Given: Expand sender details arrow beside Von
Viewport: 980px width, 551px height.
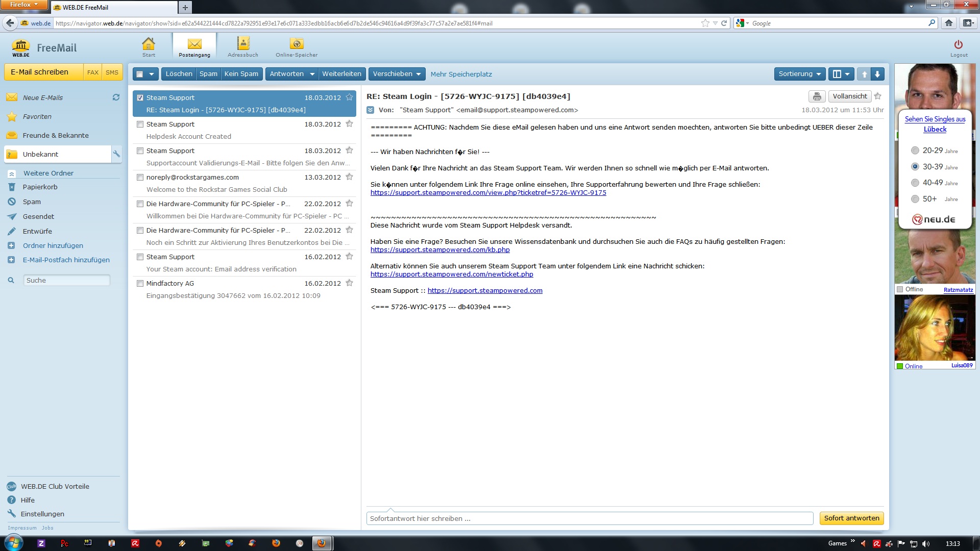Looking at the screenshot, I should (x=371, y=110).
